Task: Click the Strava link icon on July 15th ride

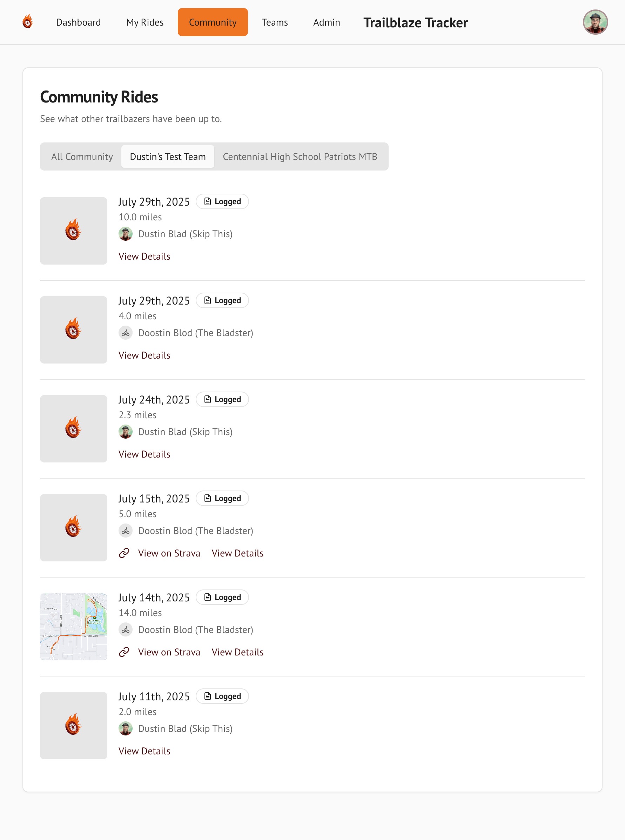Action: (x=124, y=553)
